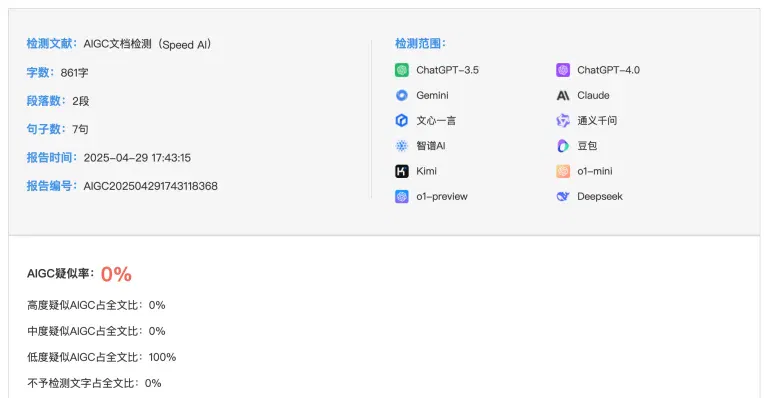This screenshot has height=398, width=770.
Task: Select the 通义千问 label text
Action: click(597, 120)
